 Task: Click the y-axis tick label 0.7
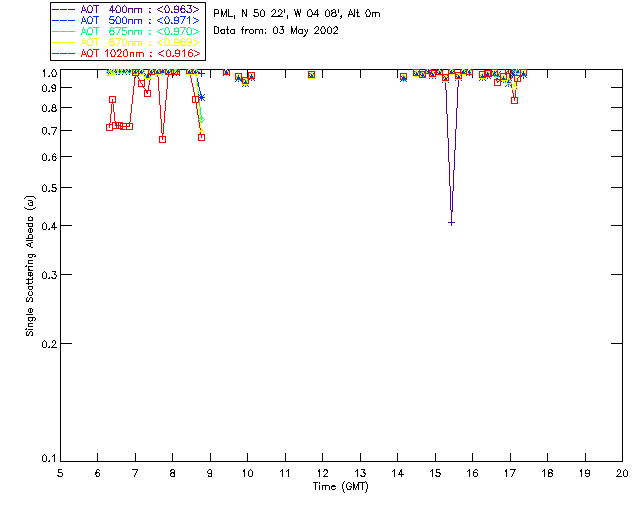[x=49, y=131]
